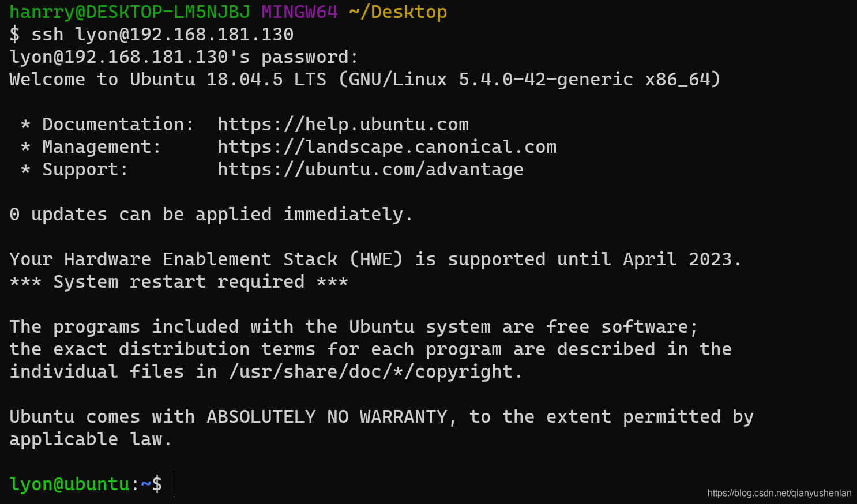Click the cursor after the lyon@ubuntu prompt
The width and height of the screenshot is (857, 504).
click(x=174, y=484)
